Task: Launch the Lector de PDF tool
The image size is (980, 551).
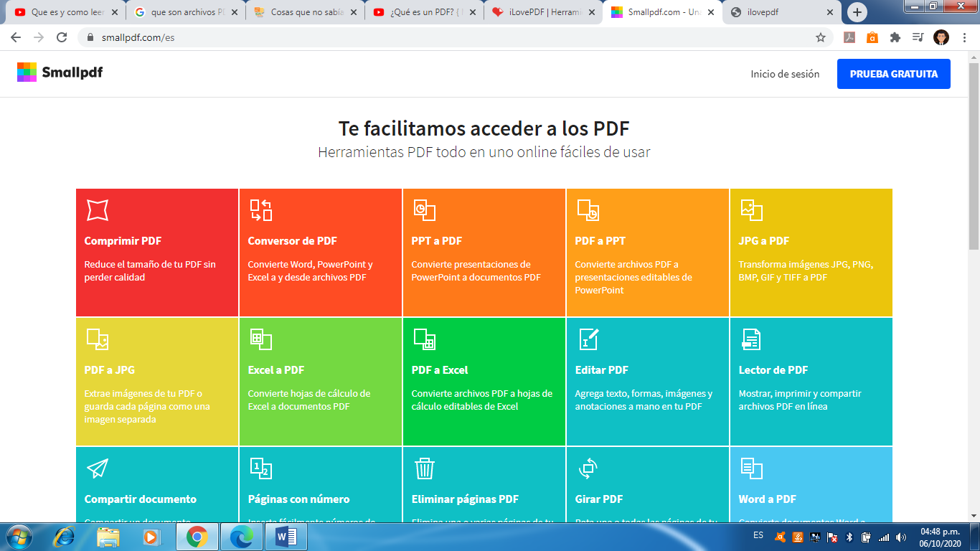Action: click(x=811, y=382)
